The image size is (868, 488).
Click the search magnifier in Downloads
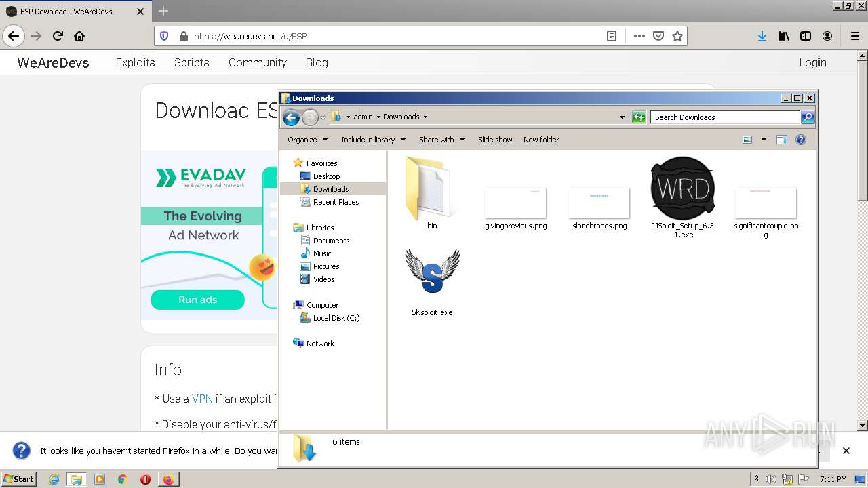pos(807,117)
